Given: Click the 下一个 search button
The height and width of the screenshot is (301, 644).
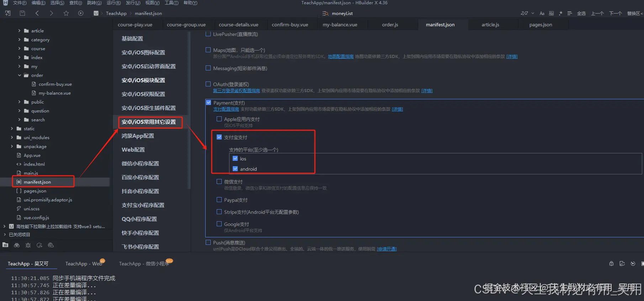Looking at the screenshot, I should 615,14.
